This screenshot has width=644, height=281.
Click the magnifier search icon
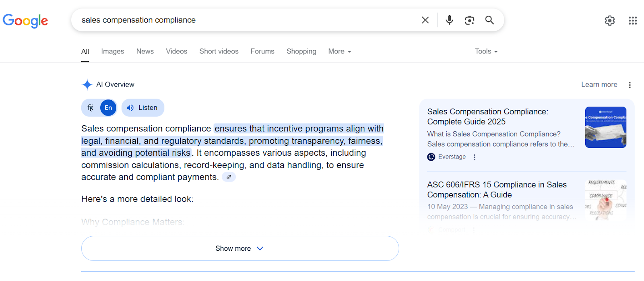[489, 20]
